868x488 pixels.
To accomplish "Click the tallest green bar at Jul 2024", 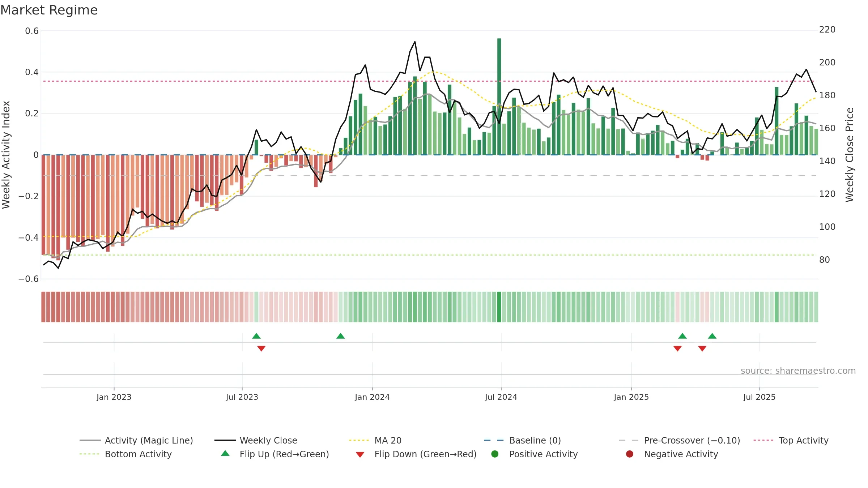I will pyautogui.click(x=499, y=97).
